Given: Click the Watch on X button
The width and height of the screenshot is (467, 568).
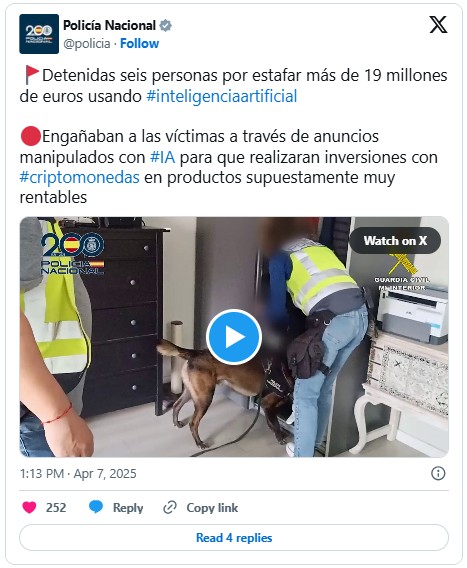Looking at the screenshot, I should point(395,241).
